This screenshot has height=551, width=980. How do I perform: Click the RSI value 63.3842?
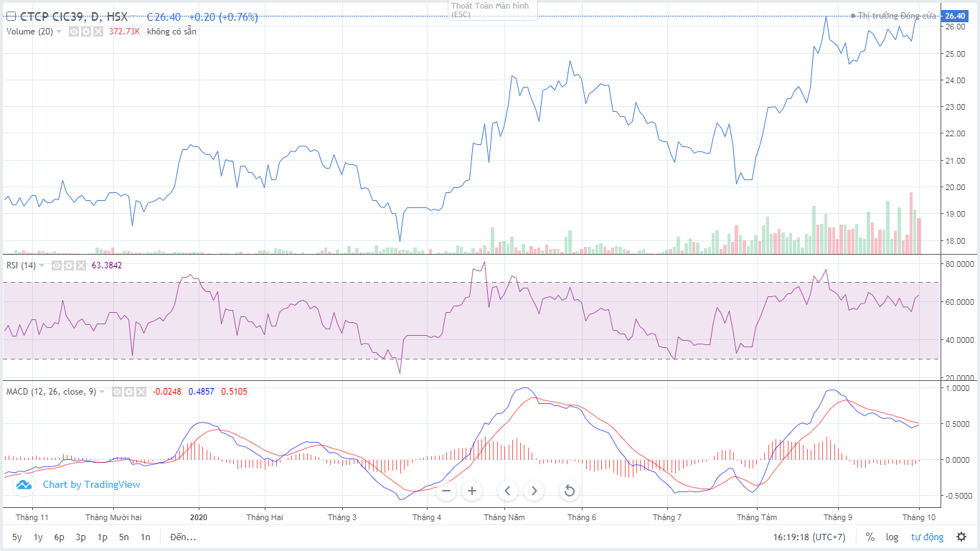107,265
